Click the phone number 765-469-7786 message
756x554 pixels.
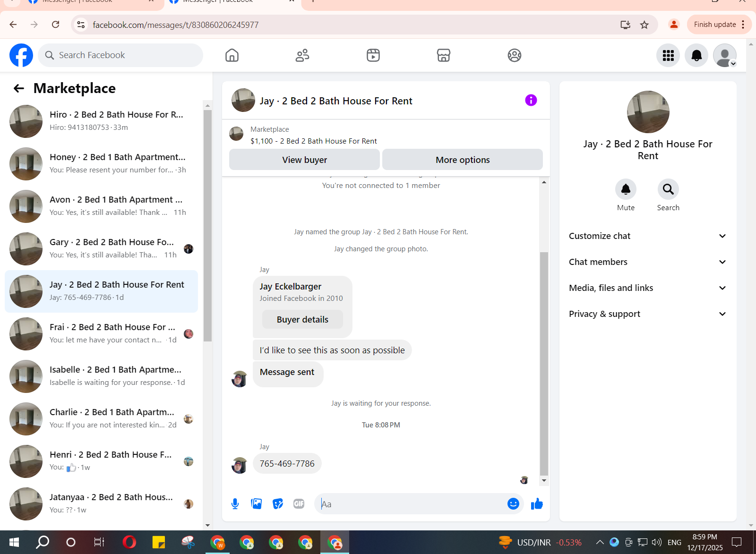(287, 464)
